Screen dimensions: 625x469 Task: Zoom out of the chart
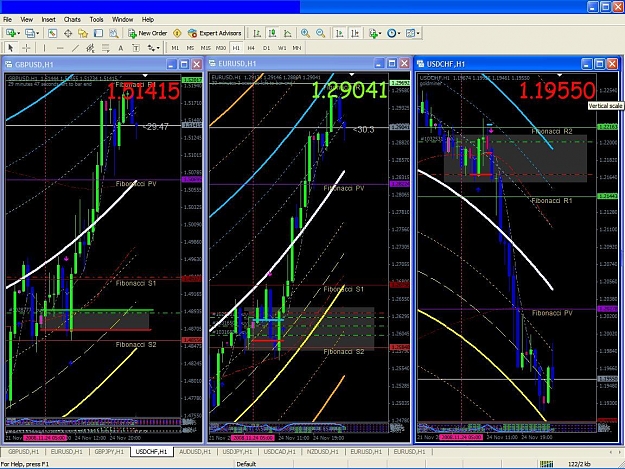coord(320,33)
